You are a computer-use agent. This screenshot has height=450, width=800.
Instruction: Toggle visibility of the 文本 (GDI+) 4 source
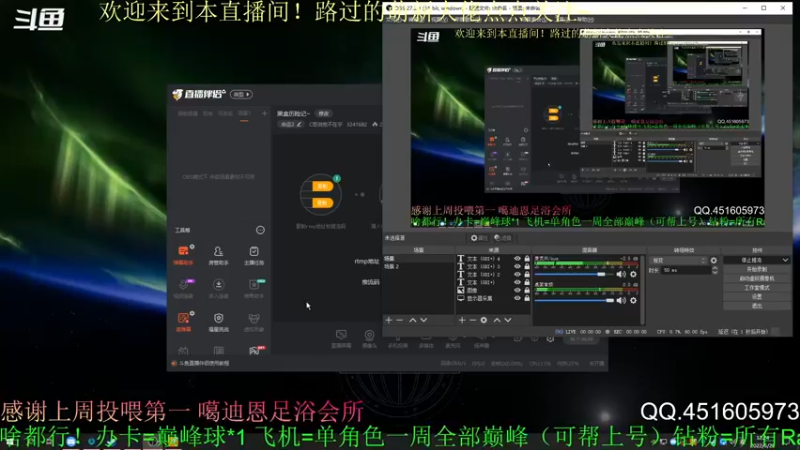pos(517,259)
